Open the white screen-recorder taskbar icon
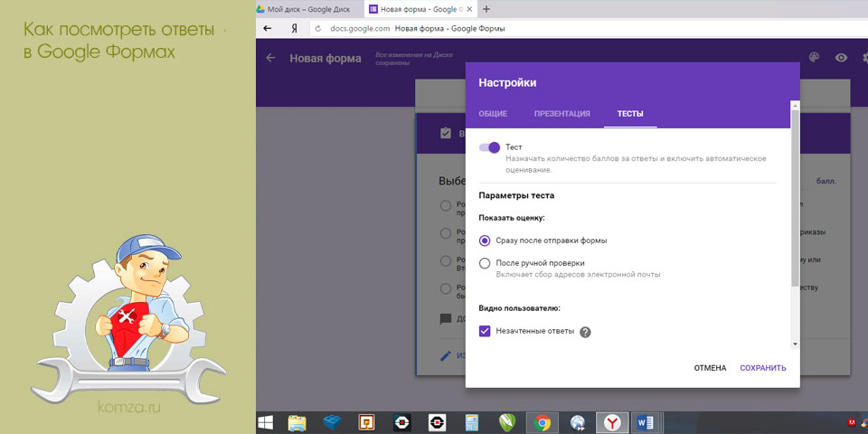Viewport: 868px width, 434px height. [x=438, y=423]
